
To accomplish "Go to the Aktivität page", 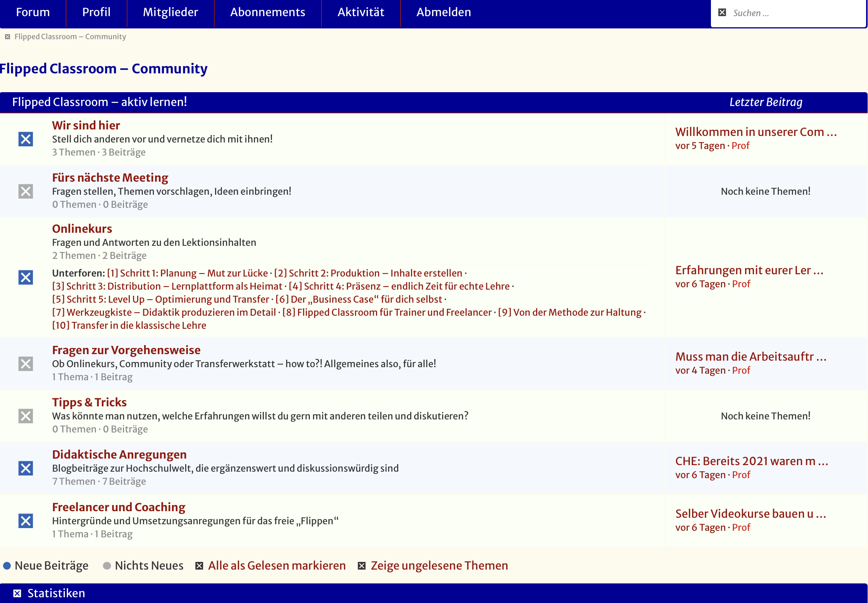I will (361, 12).
